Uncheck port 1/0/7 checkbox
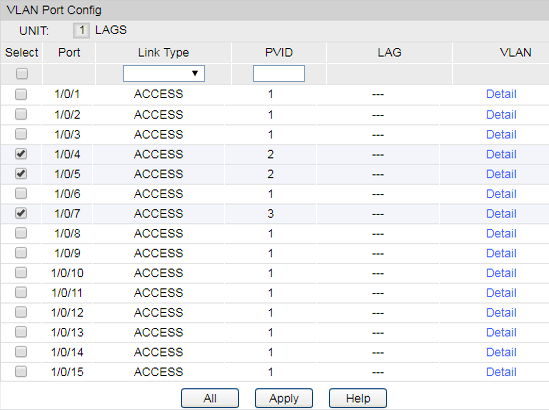This screenshot has height=410, width=549. (x=21, y=213)
